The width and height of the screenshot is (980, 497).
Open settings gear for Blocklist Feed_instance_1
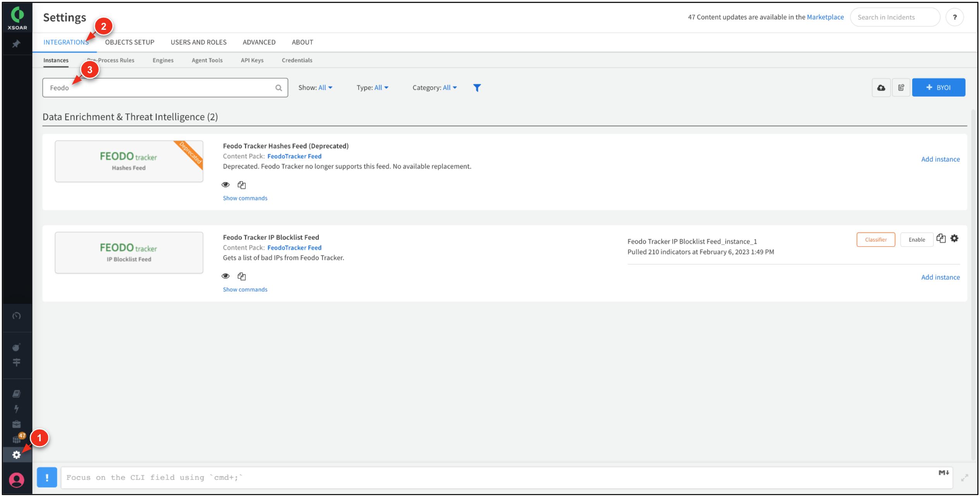point(954,238)
